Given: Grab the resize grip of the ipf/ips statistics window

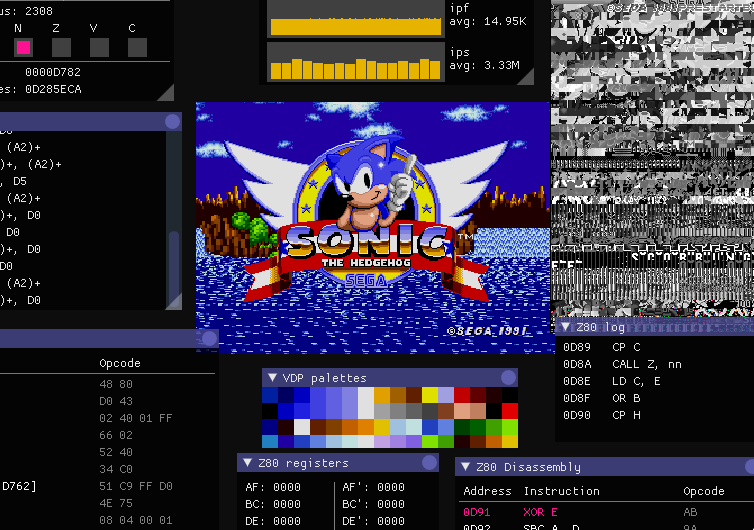Looking at the screenshot, I should (527, 77).
